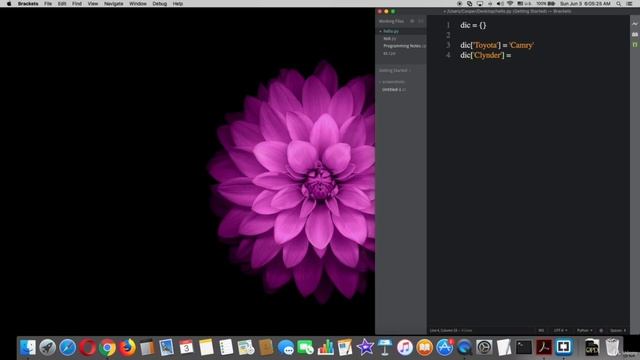Open the Python language dropdown in status bar
Image resolution: width=640 pixels, height=360 pixels.
[x=584, y=331]
